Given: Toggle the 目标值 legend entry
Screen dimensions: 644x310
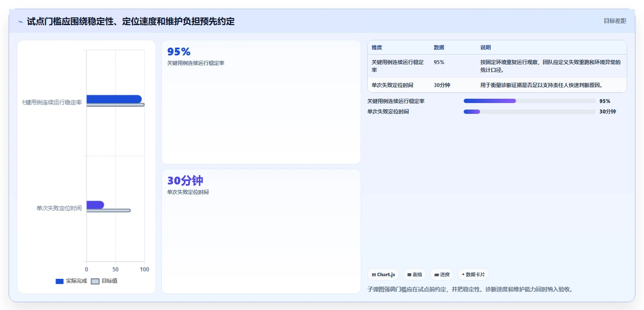Looking at the screenshot, I should [x=104, y=281].
